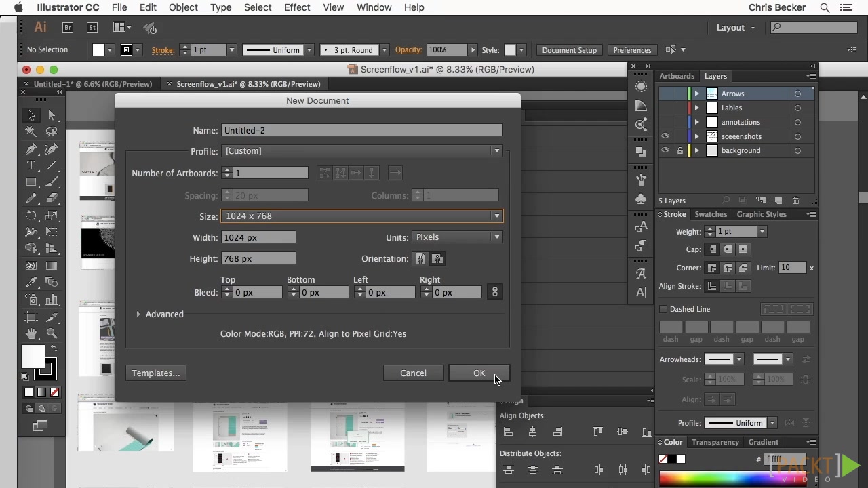Toggle visibility of annotations layer
This screenshot has height=488, width=868.
point(665,122)
